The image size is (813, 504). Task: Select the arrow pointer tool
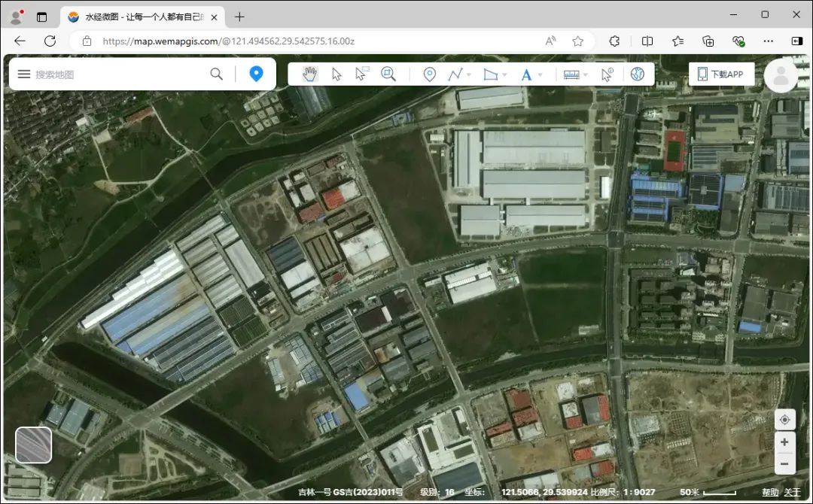(336, 74)
